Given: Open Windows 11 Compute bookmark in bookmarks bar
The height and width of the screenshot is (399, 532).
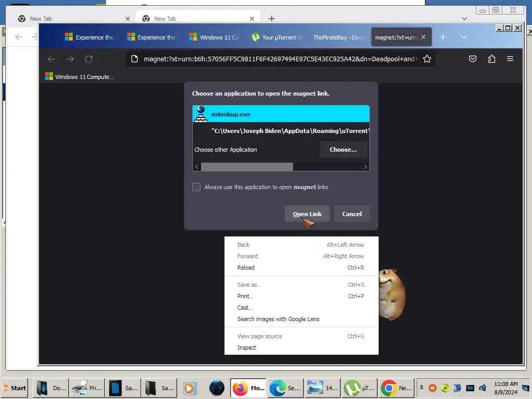Looking at the screenshot, I should coord(80,77).
